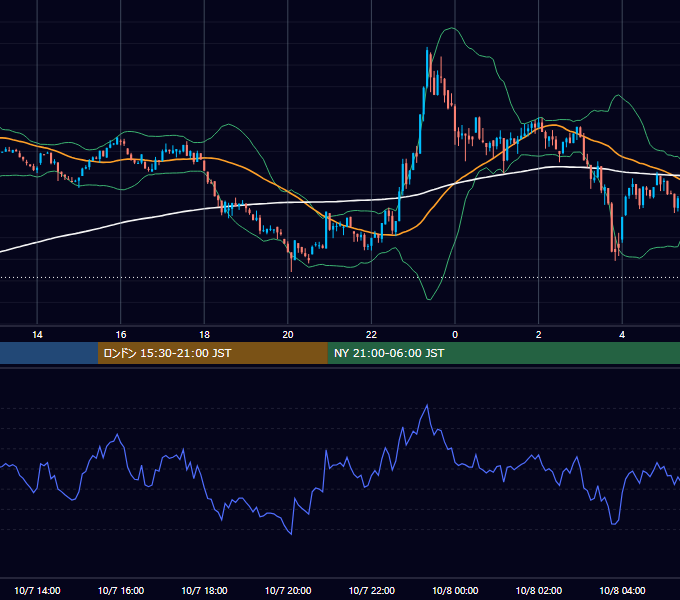
Task: Click the '0' hour axis label
Action: pyautogui.click(x=455, y=335)
